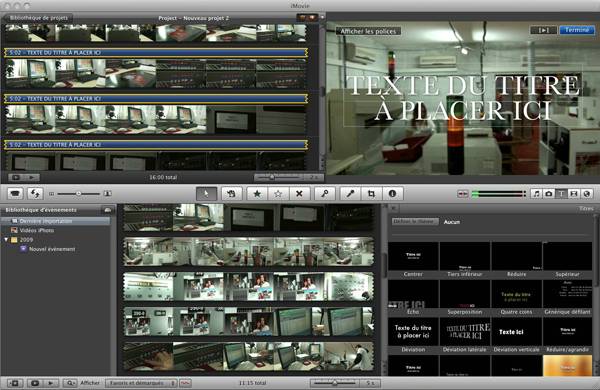Click the Terminé button in viewer
This screenshot has width=600, height=390.
click(577, 30)
